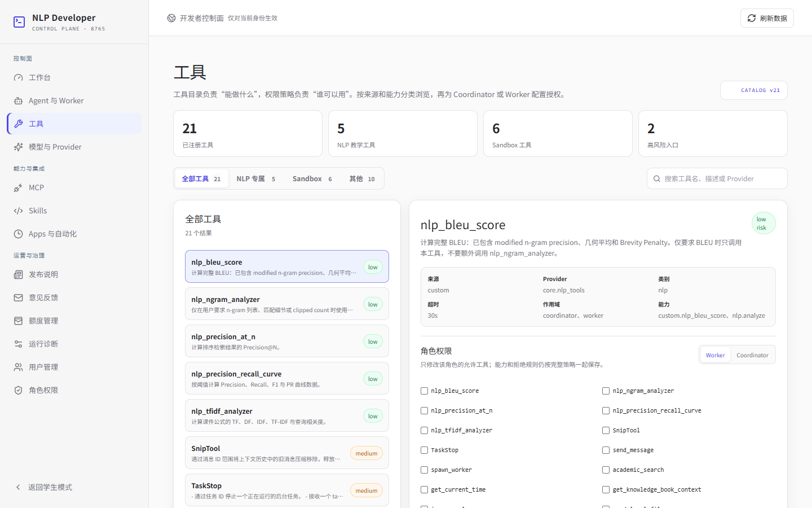Open the TaskStop tool card
Viewport: 812px width, 508px height.
click(x=287, y=490)
